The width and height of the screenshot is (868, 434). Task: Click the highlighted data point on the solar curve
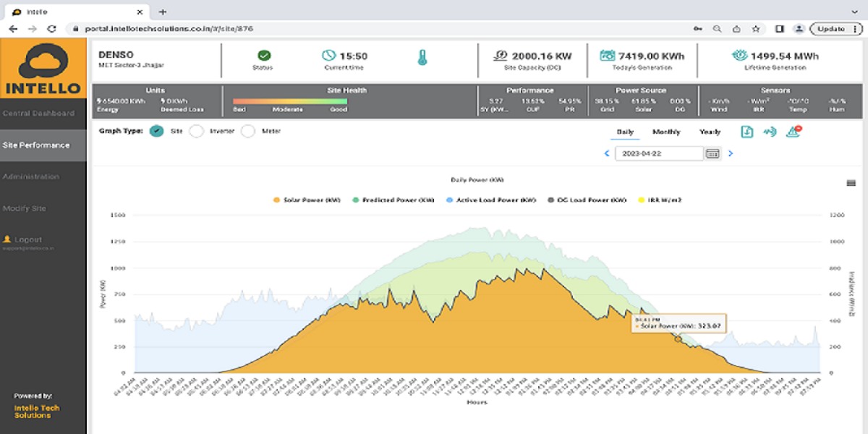coord(678,339)
